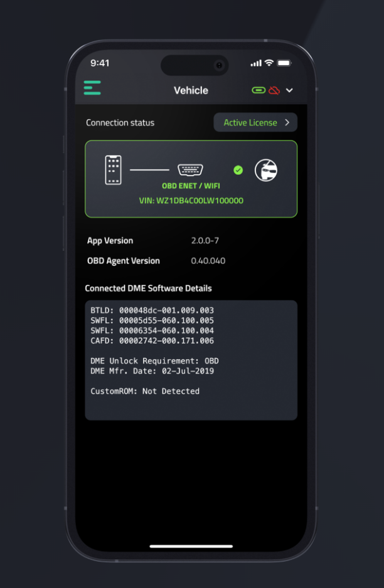Tap the green checkmark status icon
Screen dimensions: 384x588
[x=238, y=170]
